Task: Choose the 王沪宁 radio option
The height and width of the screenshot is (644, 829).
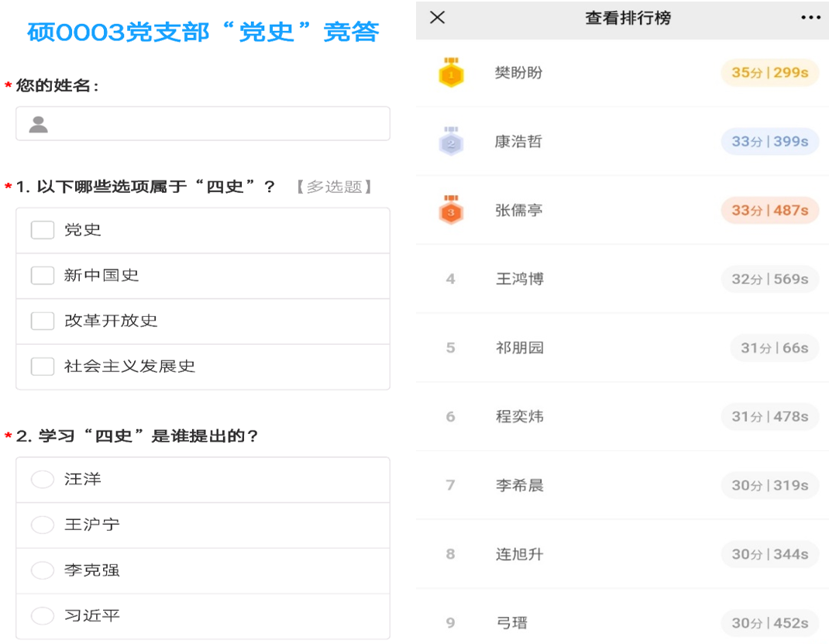Action: point(43,525)
